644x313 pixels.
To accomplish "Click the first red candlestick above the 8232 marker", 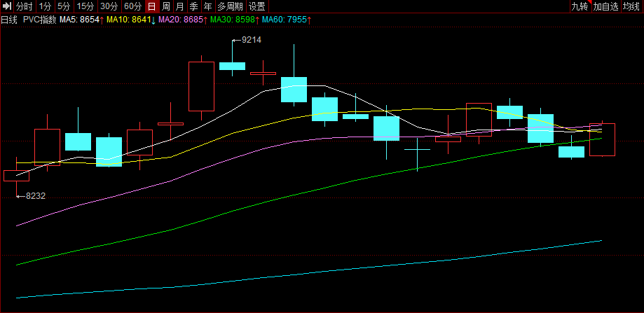I will click(x=16, y=176).
